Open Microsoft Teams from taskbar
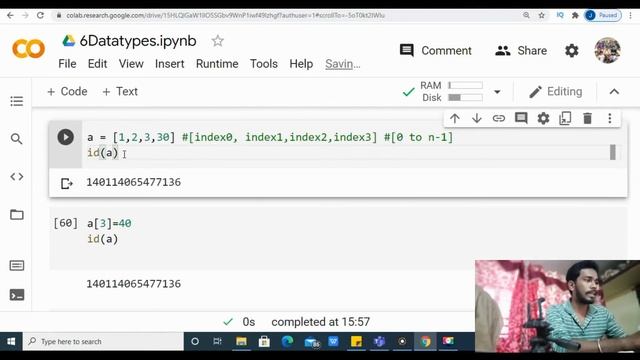Image resolution: width=640 pixels, height=360 pixels. pyautogui.click(x=379, y=341)
